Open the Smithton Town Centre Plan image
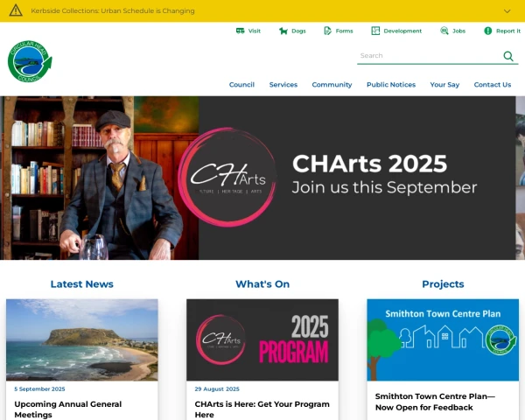 pyautogui.click(x=443, y=339)
